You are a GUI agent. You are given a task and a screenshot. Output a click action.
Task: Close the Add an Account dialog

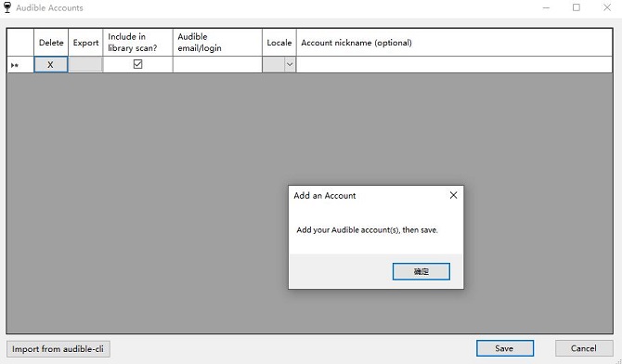453,195
